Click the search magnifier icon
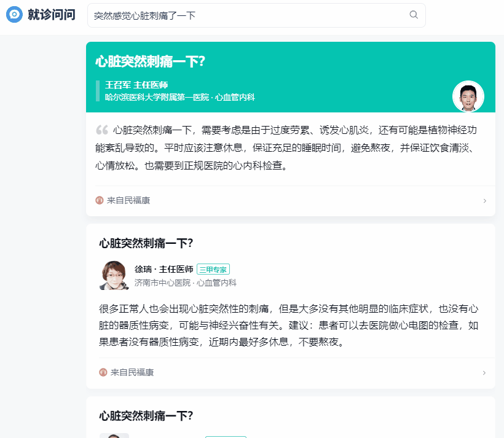Screen dimensions: 504x438 coord(414,15)
